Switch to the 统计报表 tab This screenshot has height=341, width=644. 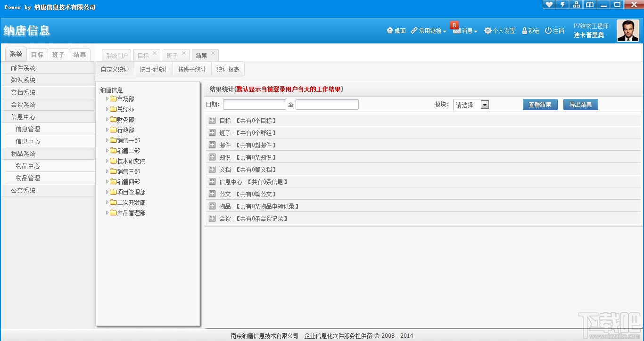[x=228, y=69]
